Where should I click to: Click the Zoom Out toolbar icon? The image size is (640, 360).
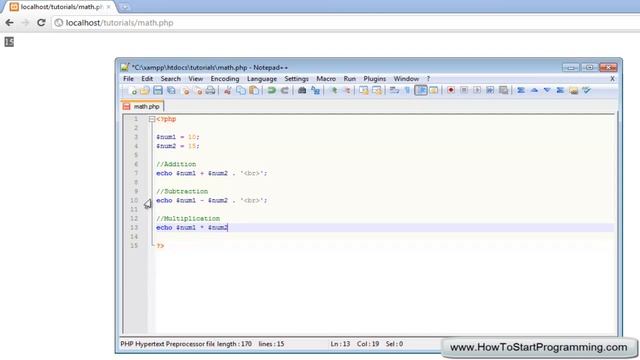point(347,91)
